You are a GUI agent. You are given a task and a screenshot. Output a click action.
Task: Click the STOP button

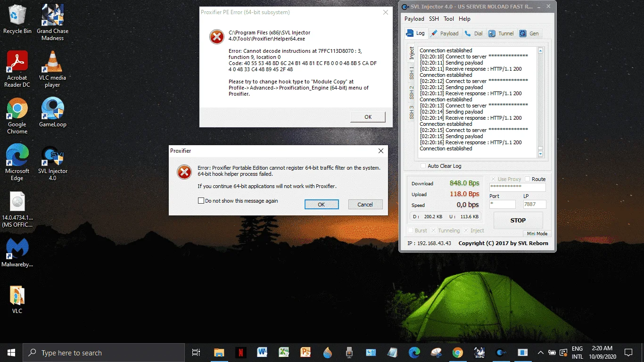[x=518, y=220]
